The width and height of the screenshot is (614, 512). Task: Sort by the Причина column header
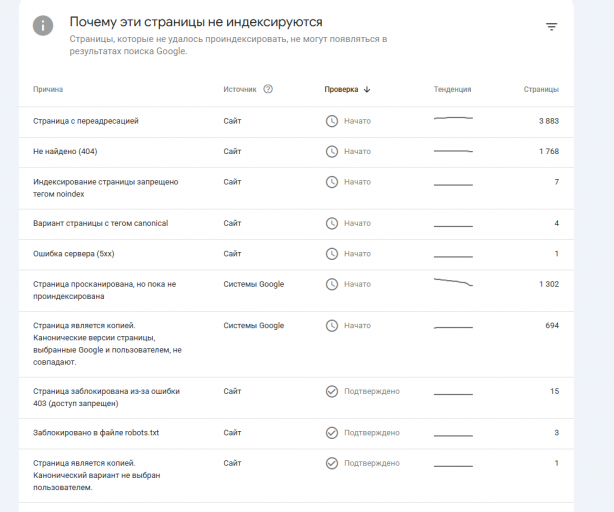(x=48, y=89)
